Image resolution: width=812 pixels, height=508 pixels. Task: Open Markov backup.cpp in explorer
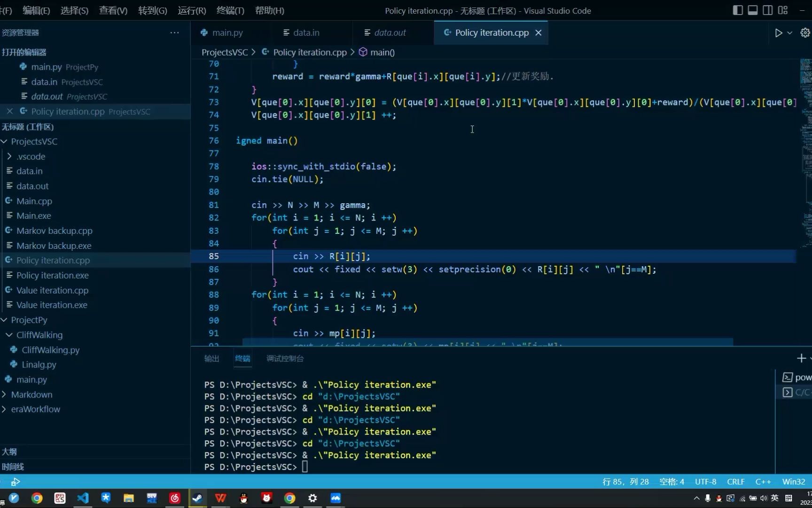coord(55,231)
